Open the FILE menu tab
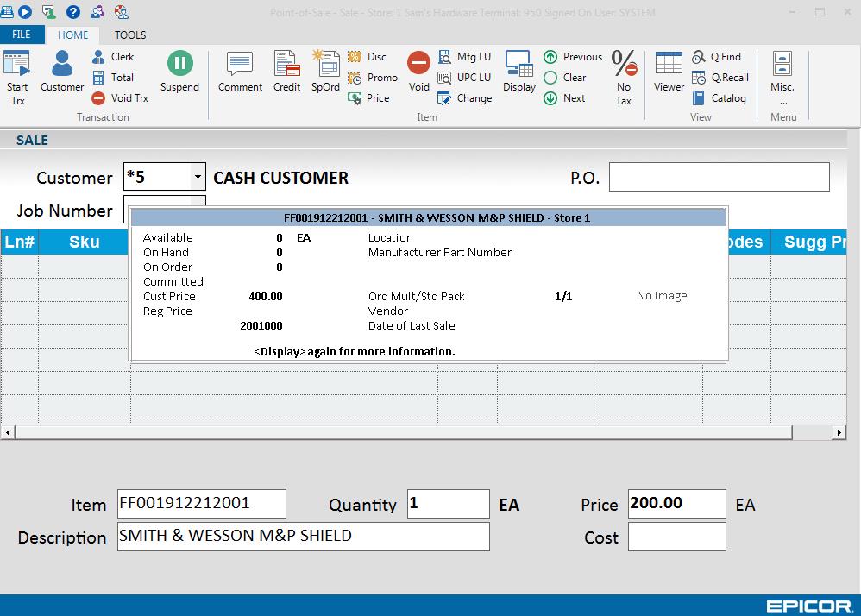861x616 pixels. [x=22, y=35]
